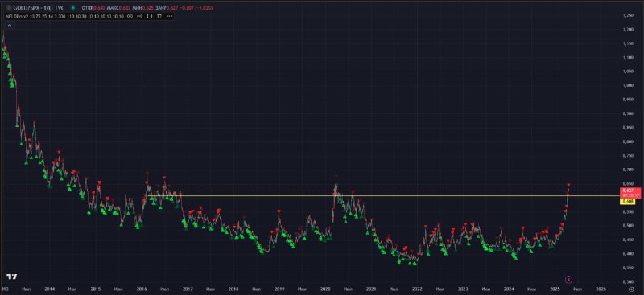Click the latest red divergence marker above price peak

(569, 185)
